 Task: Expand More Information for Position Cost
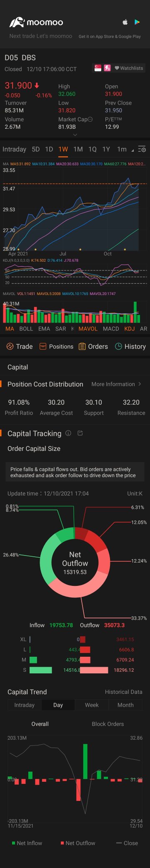116,384
